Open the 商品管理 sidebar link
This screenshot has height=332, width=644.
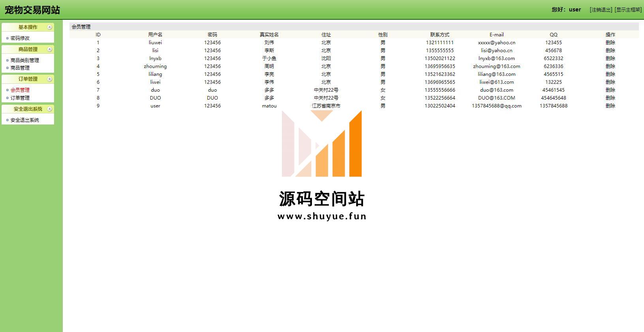pyautogui.click(x=20, y=68)
